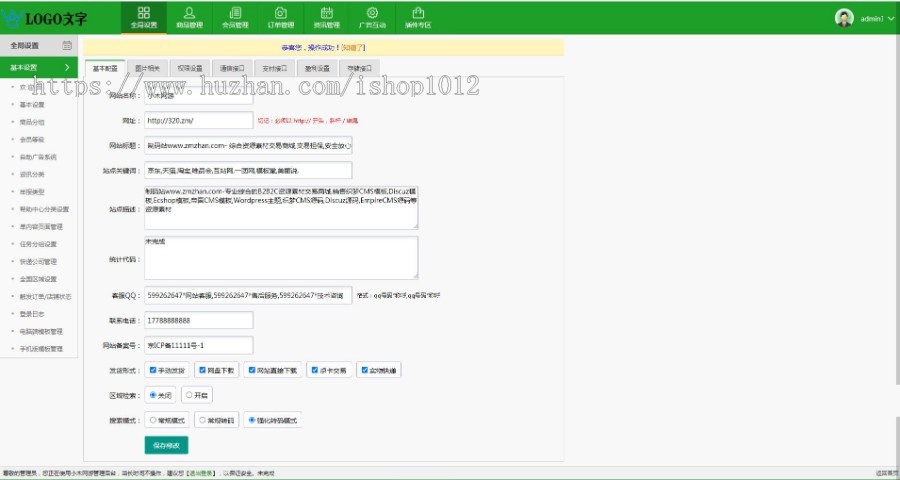This screenshot has height=480, width=900.
Task: Click the green 保存修改 button
Action: click(x=166, y=445)
